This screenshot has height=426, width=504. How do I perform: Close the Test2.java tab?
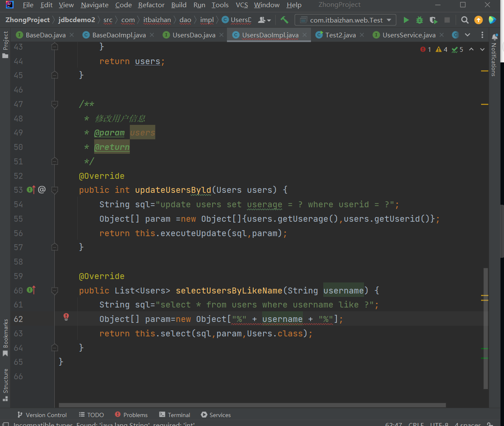click(x=362, y=35)
